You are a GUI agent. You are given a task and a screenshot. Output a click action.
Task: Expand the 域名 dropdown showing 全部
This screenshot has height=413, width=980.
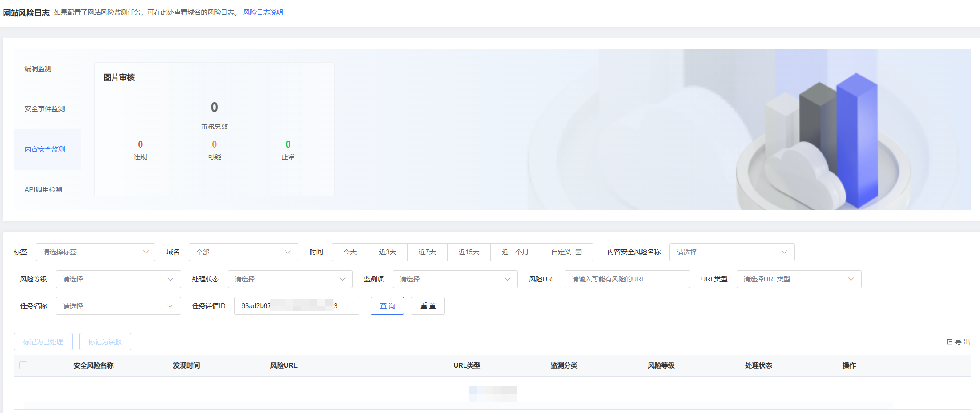pos(243,252)
